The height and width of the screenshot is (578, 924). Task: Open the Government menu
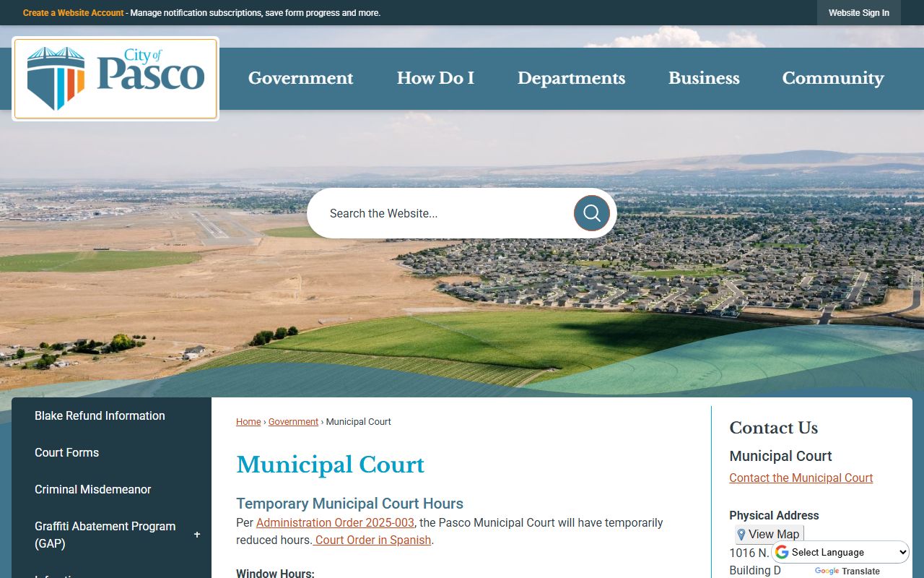point(301,79)
